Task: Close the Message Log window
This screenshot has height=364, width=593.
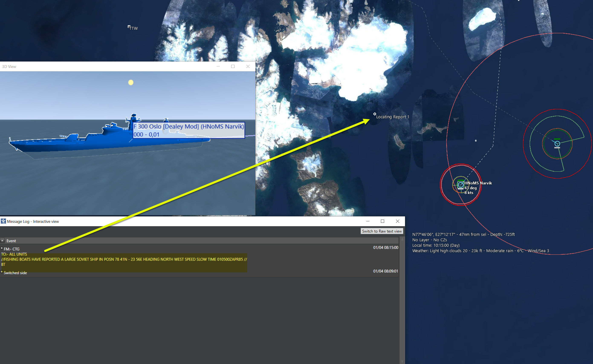Action: click(x=397, y=221)
